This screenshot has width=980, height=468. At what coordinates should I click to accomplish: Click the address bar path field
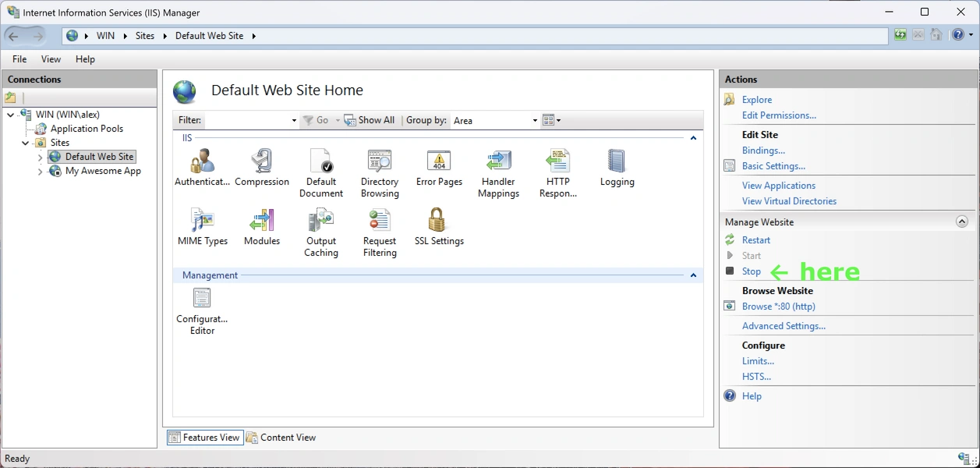pyautogui.click(x=475, y=36)
